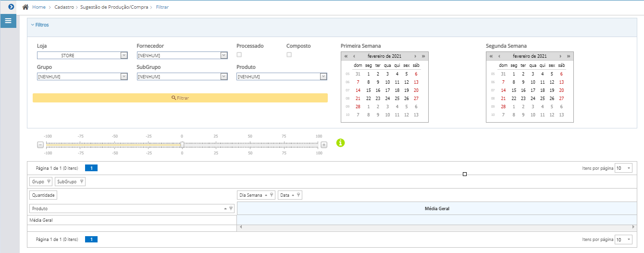Screen dimensions: 644x253
Task: Expand sidebar with the blue arrow icon
Action: pyautogui.click(x=11, y=7)
